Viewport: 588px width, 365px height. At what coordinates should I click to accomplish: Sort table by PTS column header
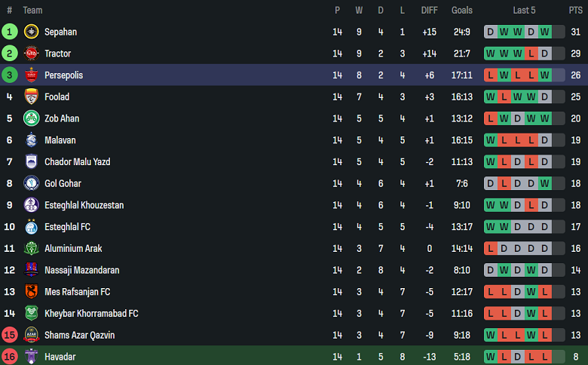tap(575, 11)
